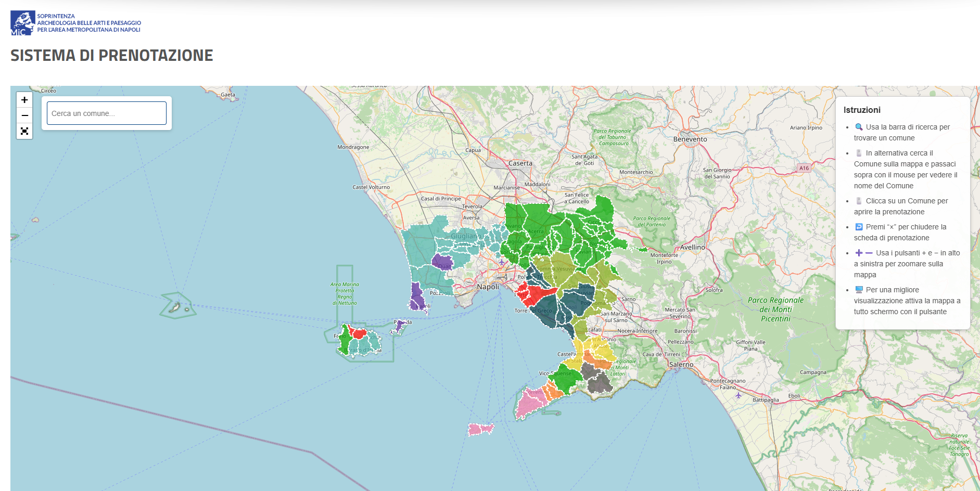Click the Soprintendenza Archeologia header text
The width and height of the screenshot is (980, 491).
coord(89,23)
